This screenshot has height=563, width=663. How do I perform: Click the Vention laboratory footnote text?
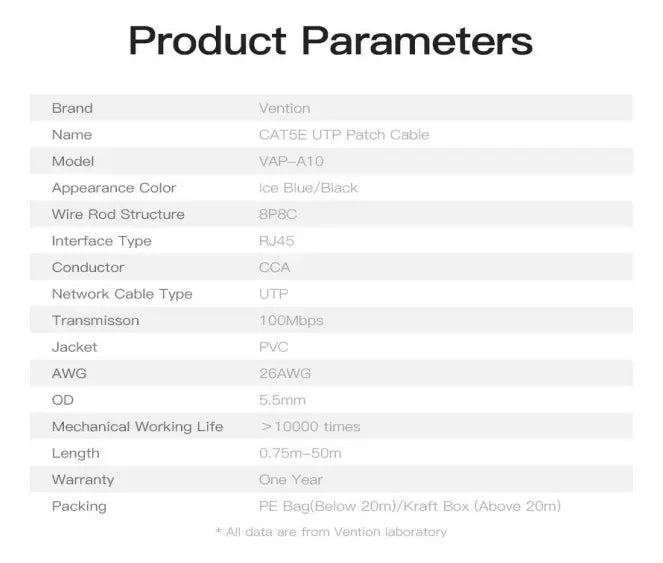point(331,532)
